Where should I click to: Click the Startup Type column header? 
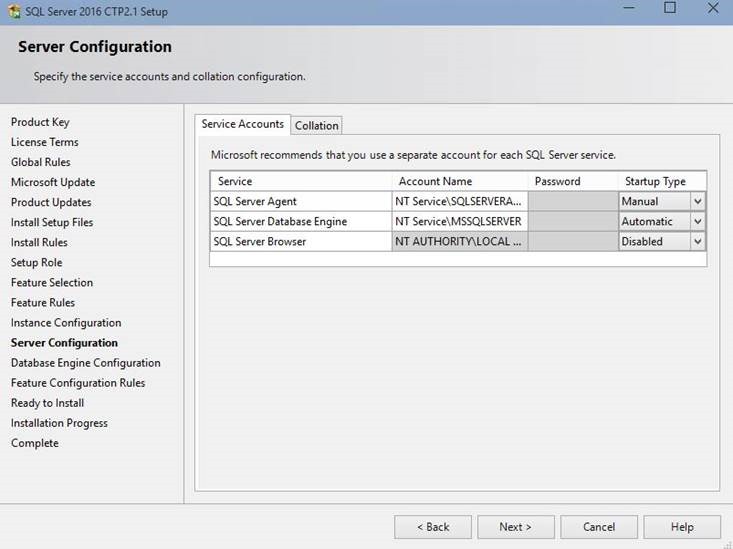pos(662,181)
